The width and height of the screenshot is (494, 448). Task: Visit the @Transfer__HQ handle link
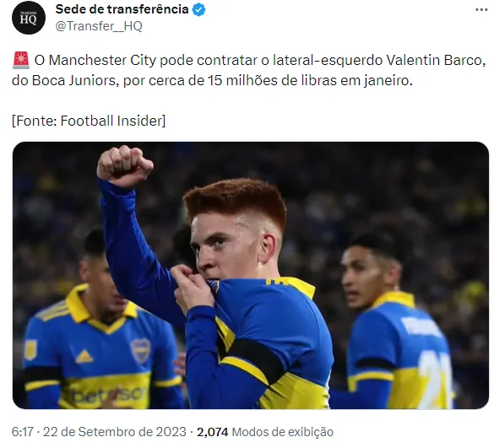(99, 26)
